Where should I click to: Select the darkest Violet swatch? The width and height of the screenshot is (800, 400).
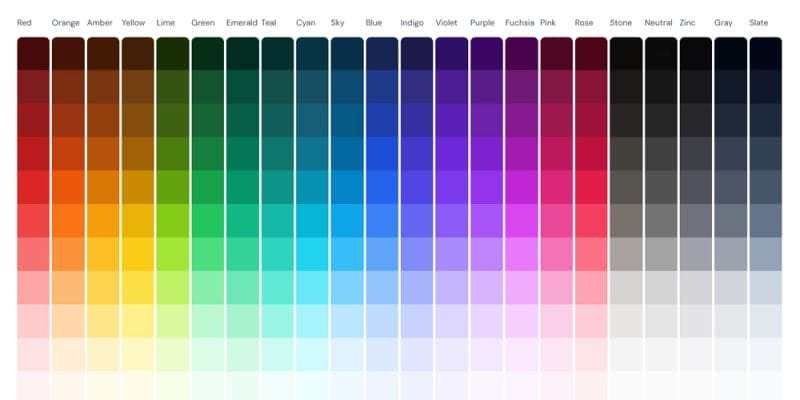coord(452,54)
